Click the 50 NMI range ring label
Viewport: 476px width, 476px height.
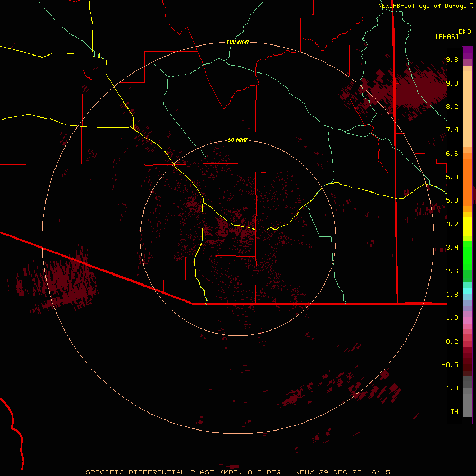click(x=237, y=140)
